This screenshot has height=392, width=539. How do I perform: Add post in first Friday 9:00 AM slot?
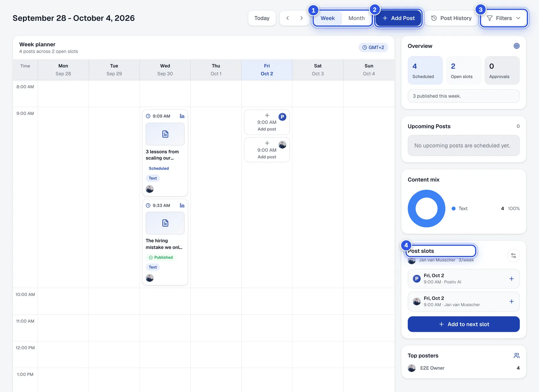(267, 122)
